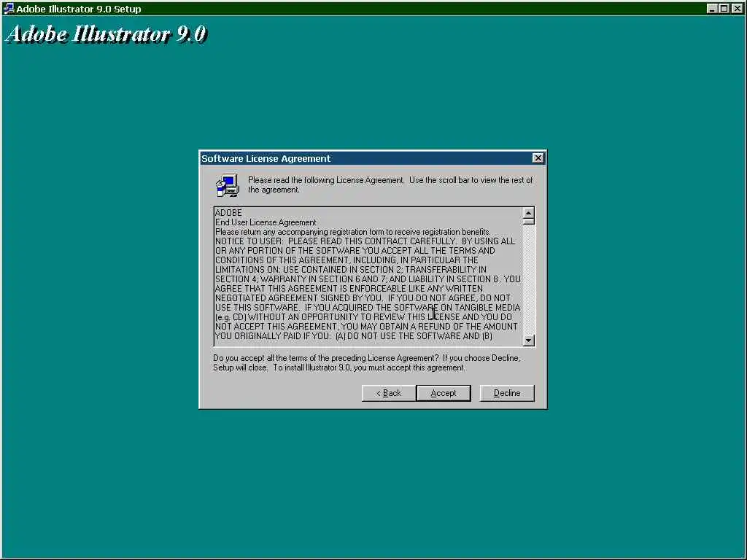Close the Software License Agreement dialog
Image resolution: width=747 pixels, height=560 pixels.
click(x=538, y=158)
